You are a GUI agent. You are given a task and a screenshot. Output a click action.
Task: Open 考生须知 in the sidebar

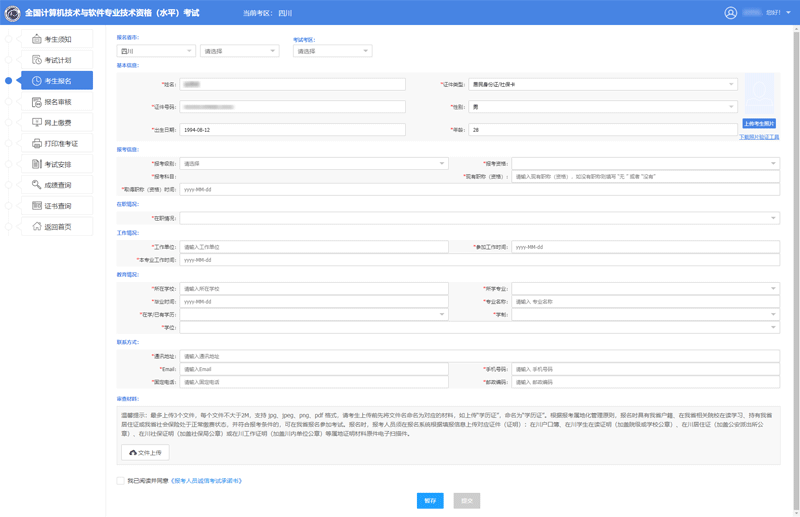tap(57, 39)
